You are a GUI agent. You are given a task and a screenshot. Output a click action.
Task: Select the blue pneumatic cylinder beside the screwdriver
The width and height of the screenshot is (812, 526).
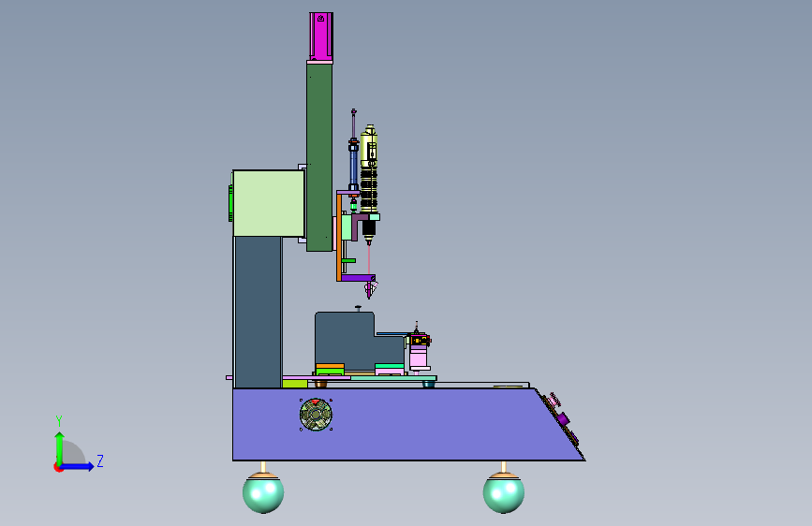353,166
